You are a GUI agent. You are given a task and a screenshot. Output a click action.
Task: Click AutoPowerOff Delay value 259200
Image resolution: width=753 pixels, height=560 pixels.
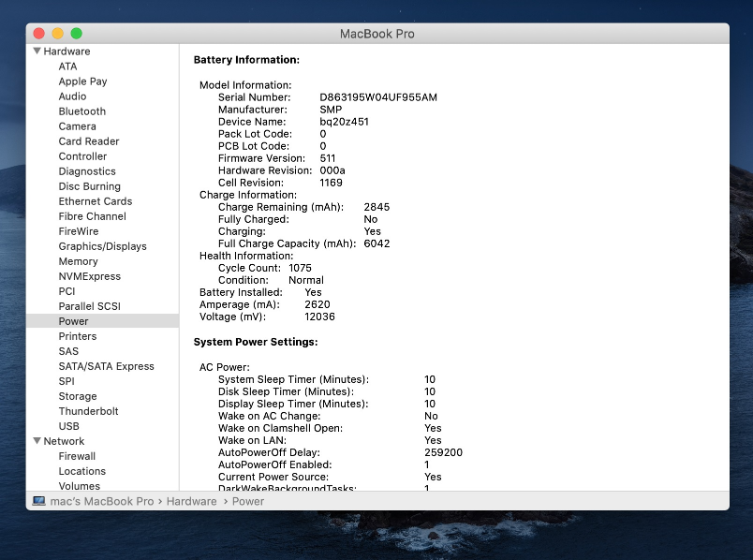443,452
